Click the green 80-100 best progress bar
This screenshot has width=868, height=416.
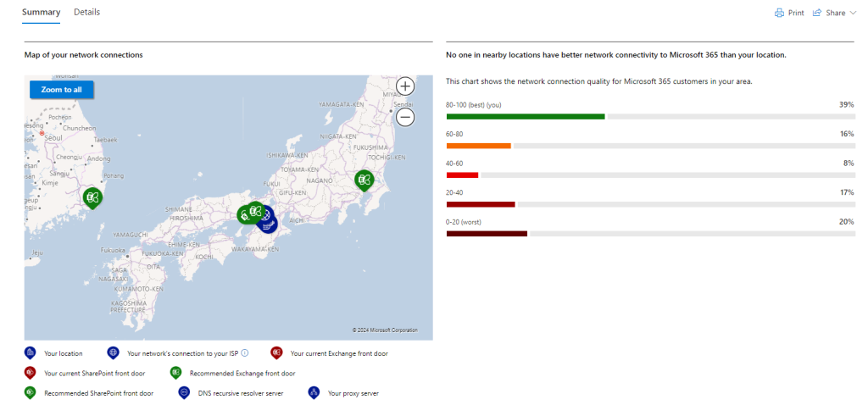[x=526, y=117]
